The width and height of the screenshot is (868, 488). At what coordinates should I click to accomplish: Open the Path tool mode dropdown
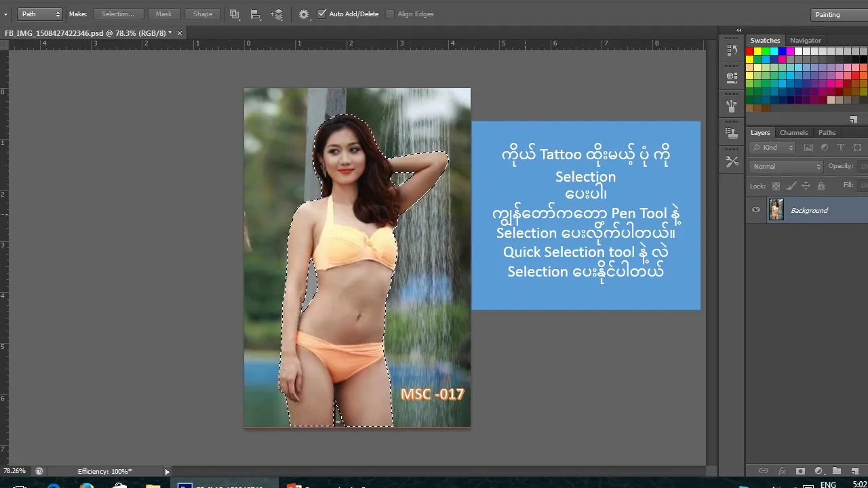[39, 14]
